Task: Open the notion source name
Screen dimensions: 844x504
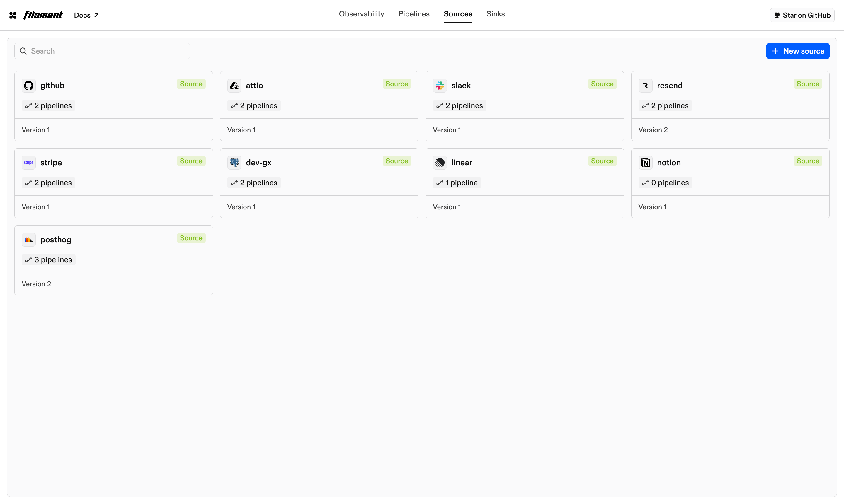Action: (x=669, y=163)
